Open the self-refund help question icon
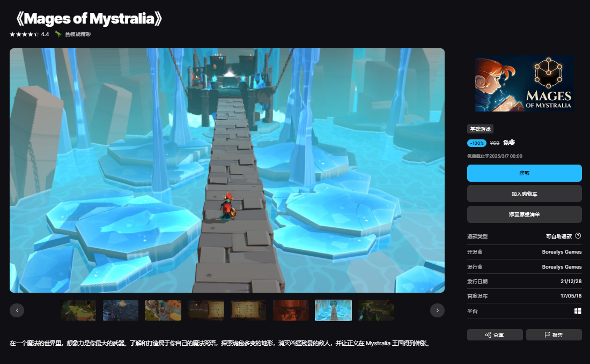Viewport: 590px width, 364px height. point(578,236)
